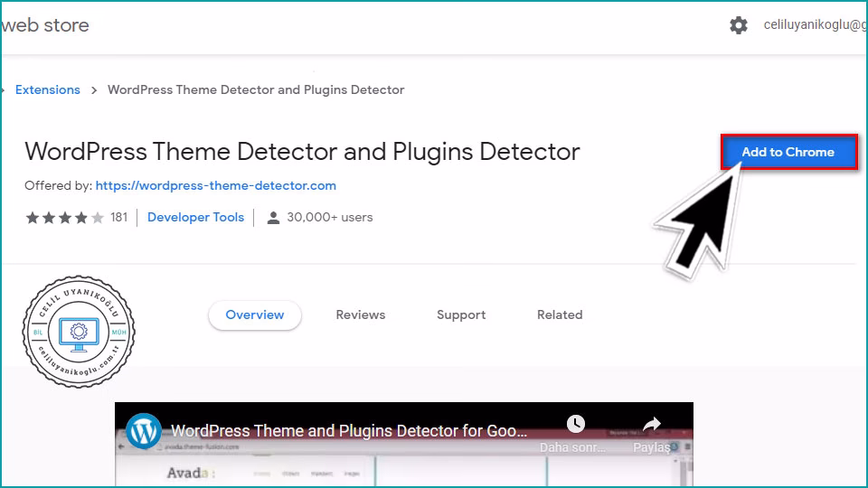The height and width of the screenshot is (488, 868).
Task: Open the star rating reviews
Action: (65, 218)
